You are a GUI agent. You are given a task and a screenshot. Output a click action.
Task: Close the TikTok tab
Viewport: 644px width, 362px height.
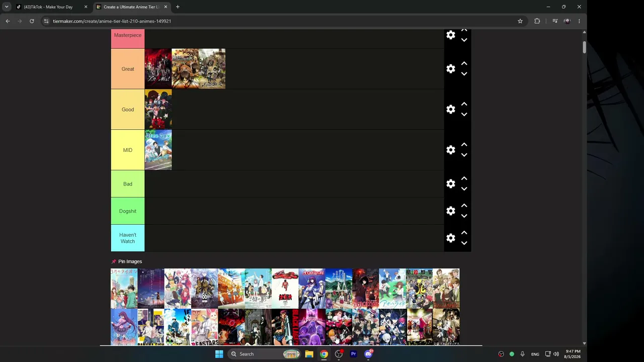click(x=86, y=7)
